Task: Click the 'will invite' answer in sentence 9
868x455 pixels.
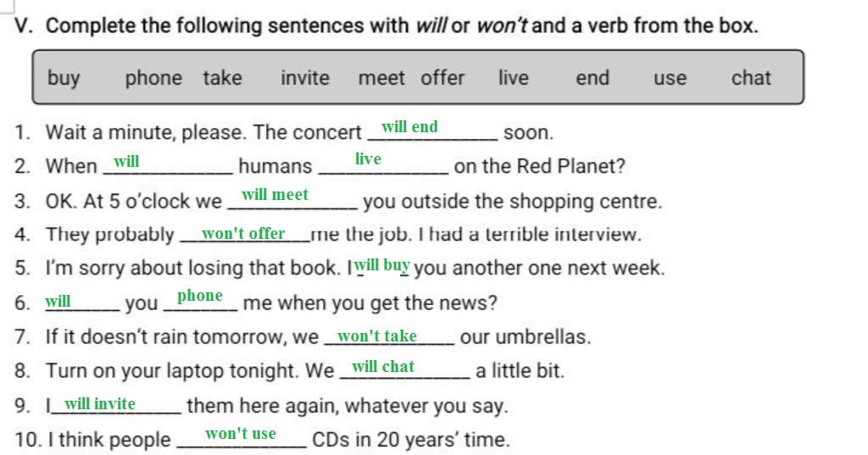Action: [100, 404]
